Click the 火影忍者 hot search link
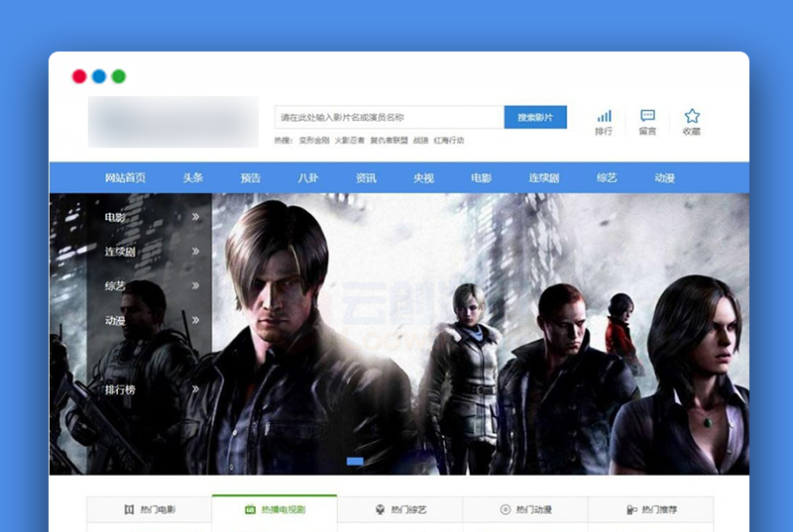 tap(350, 141)
